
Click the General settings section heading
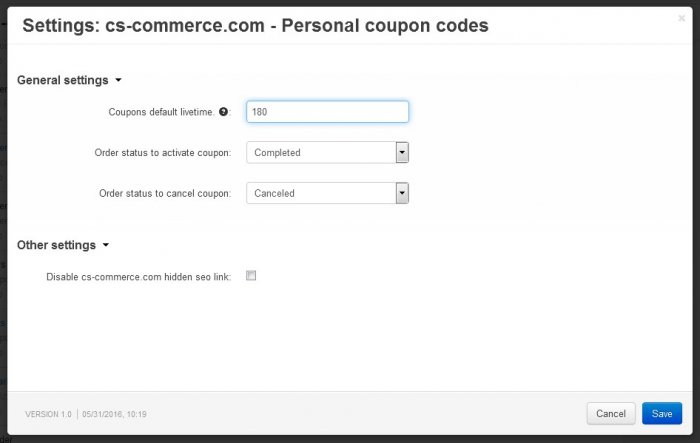pyautogui.click(x=62, y=80)
